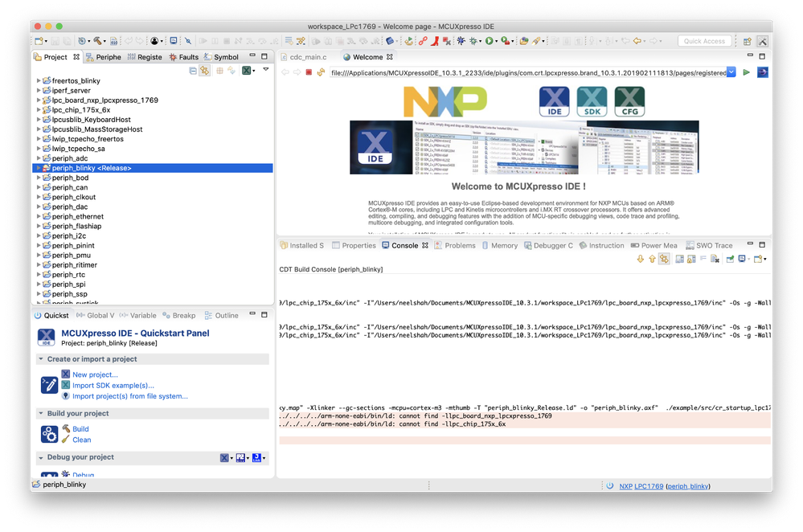Click the up arrow Previous Error console icon
Screen dimensions: 803x532
coord(652,259)
